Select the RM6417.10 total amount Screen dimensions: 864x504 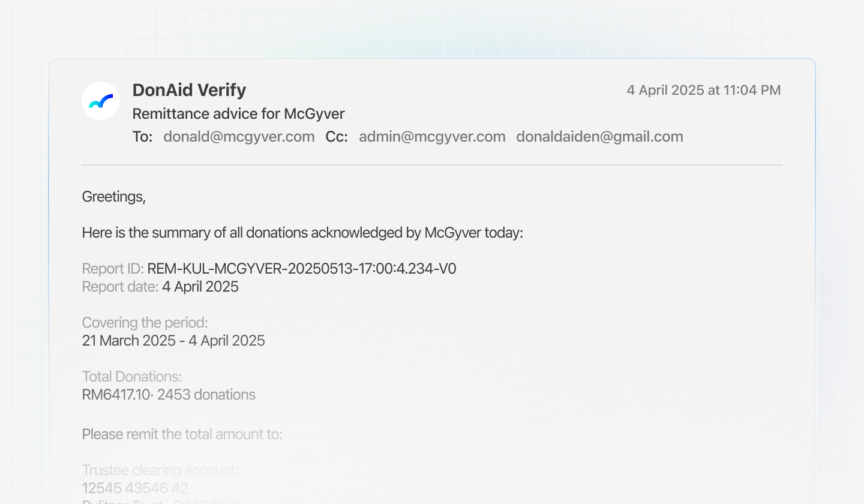(116, 395)
